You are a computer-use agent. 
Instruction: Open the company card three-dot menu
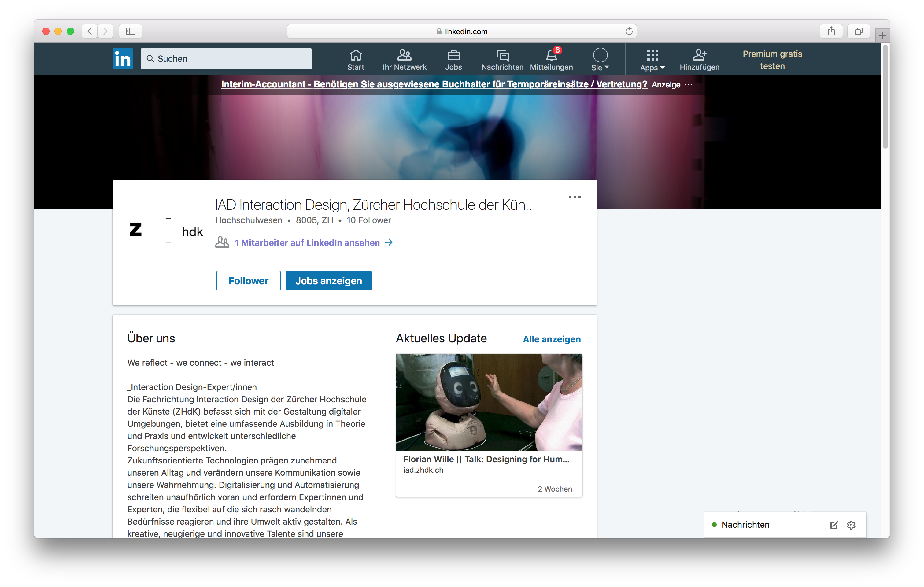575,197
